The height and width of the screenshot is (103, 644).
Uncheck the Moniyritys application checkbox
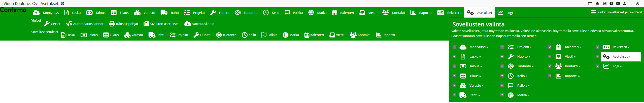(454, 47)
